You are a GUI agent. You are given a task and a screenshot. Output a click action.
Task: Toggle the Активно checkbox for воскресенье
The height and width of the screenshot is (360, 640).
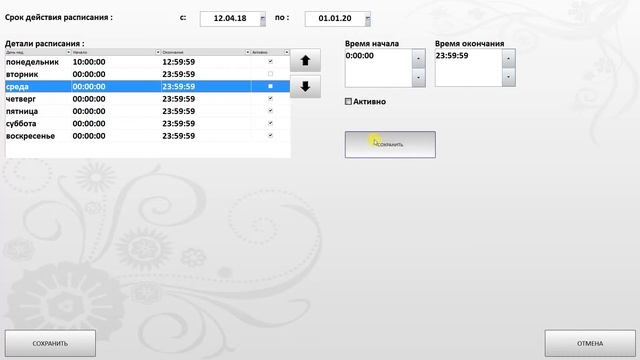pos(270,135)
